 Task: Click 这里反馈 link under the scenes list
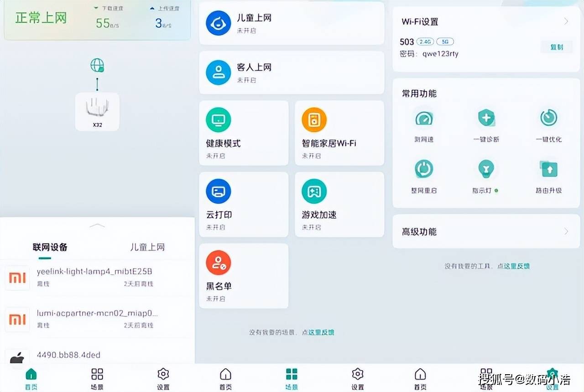(321, 332)
